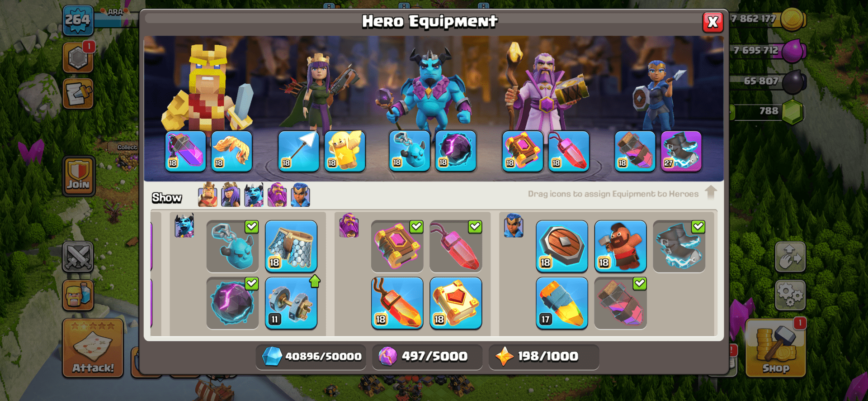
Task: Tap the shiny ore 40896/50000 counter
Action: coord(311,357)
